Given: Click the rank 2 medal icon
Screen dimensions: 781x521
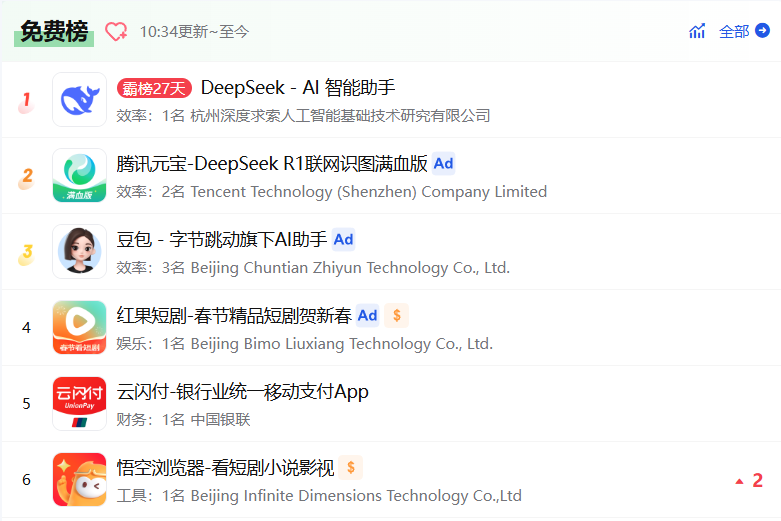Looking at the screenshot, I should tap(26, 177).
